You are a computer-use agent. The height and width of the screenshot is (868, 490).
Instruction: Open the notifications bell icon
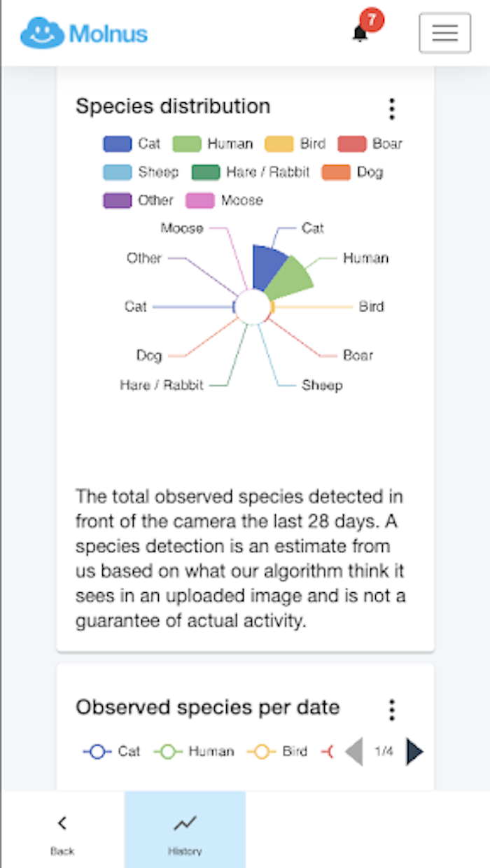pyautogui.click(x=360, y=33)
